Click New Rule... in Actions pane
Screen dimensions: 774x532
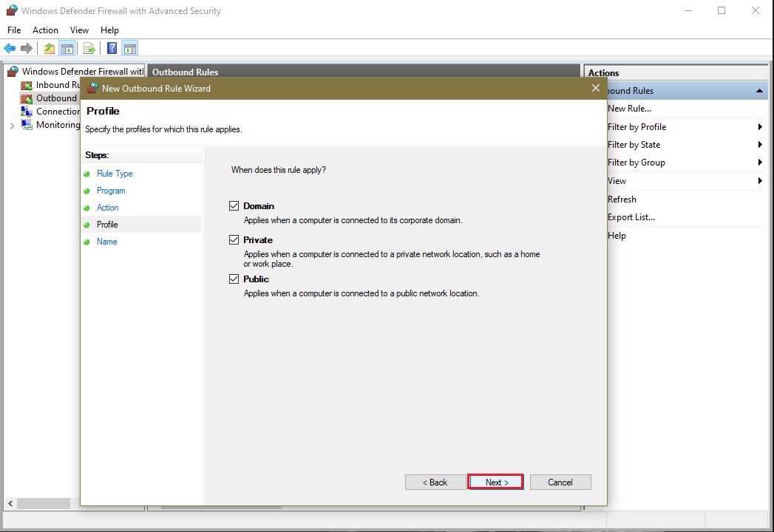[629, 109]
